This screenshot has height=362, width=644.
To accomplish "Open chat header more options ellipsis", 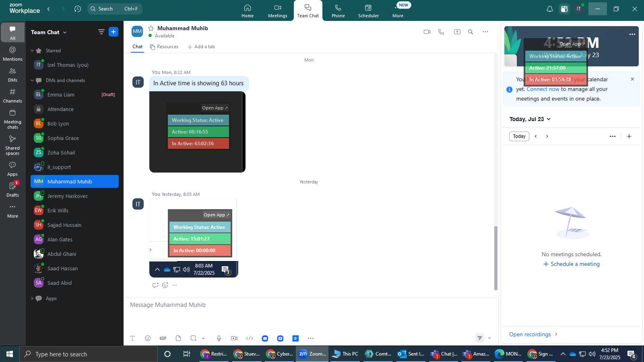I will (485, 32).
